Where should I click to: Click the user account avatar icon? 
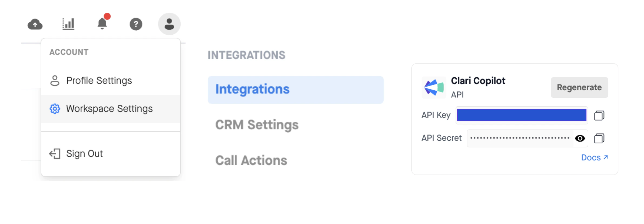169,24
